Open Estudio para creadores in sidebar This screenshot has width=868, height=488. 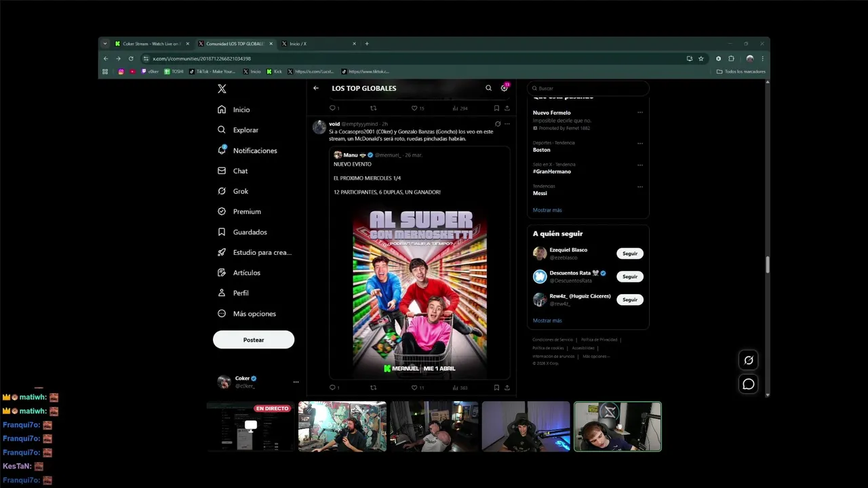tap(254, 252)
